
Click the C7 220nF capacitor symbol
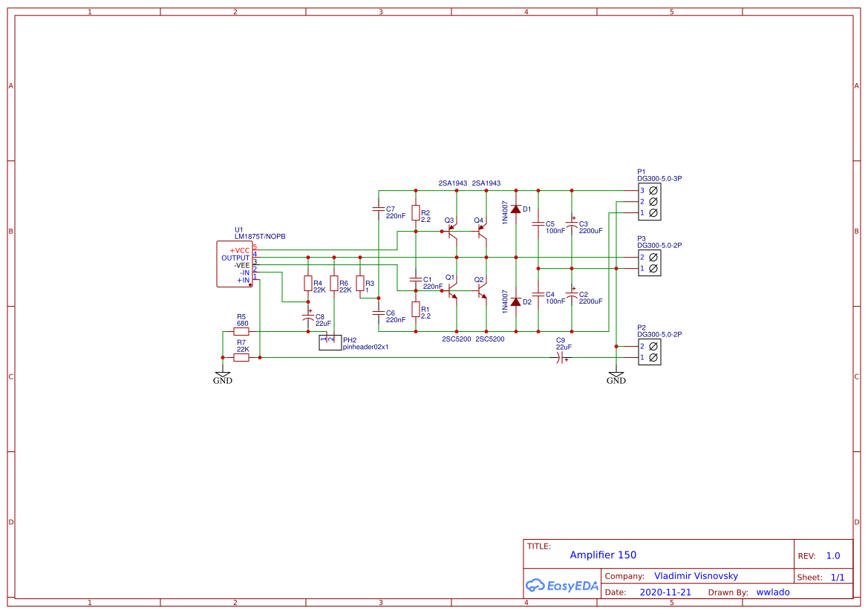(378, 209)
